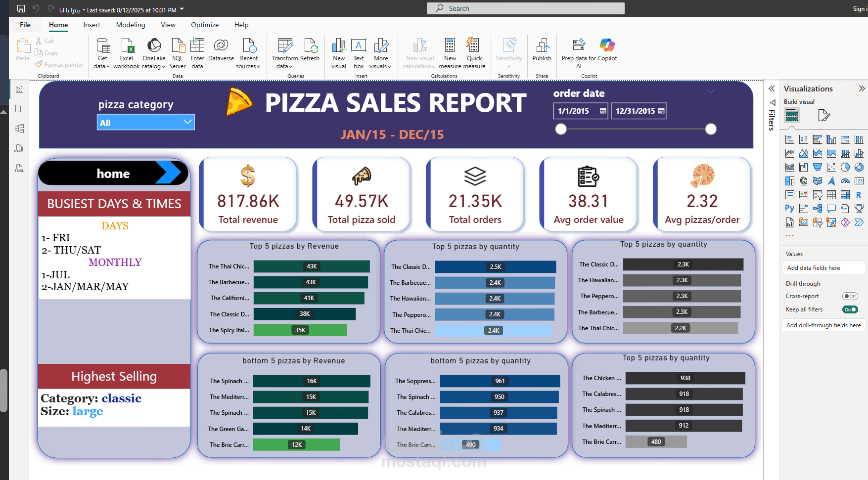The width and height of the screenshot is (868, 480).
Task: Expand the Transform data dropdown
Action: (x=285, y=53)
